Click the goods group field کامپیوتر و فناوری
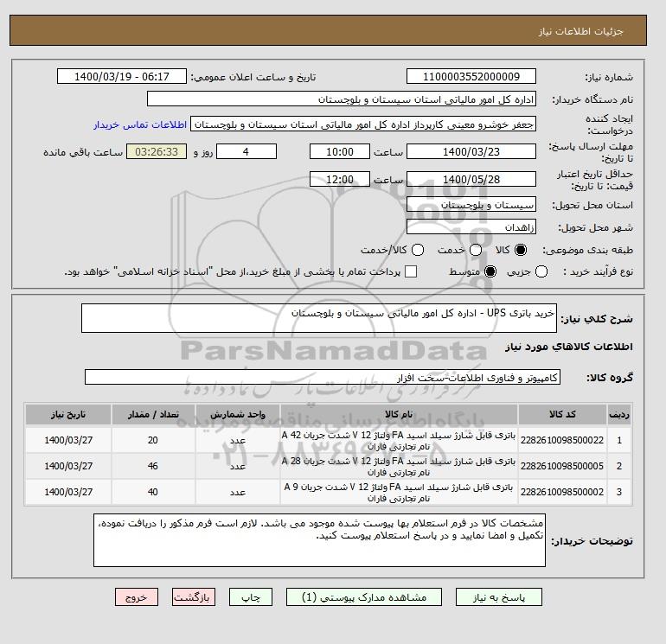 point(323,377)
